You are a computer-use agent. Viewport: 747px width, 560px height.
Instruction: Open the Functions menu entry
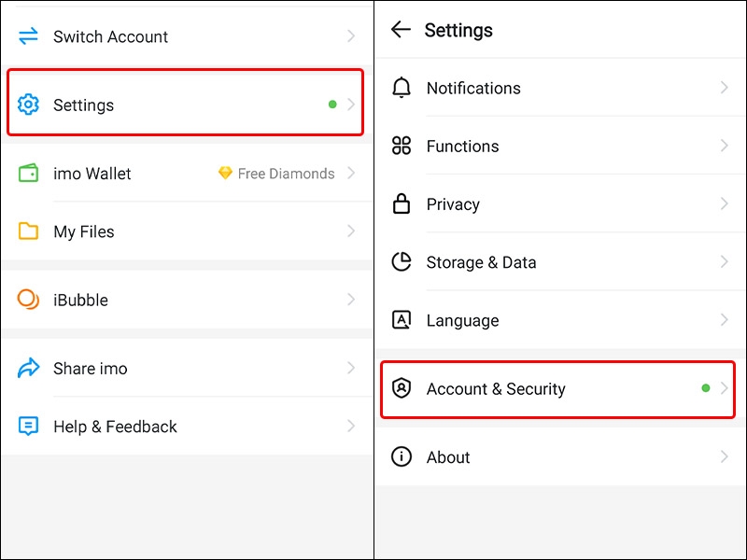tap(560, 146)
